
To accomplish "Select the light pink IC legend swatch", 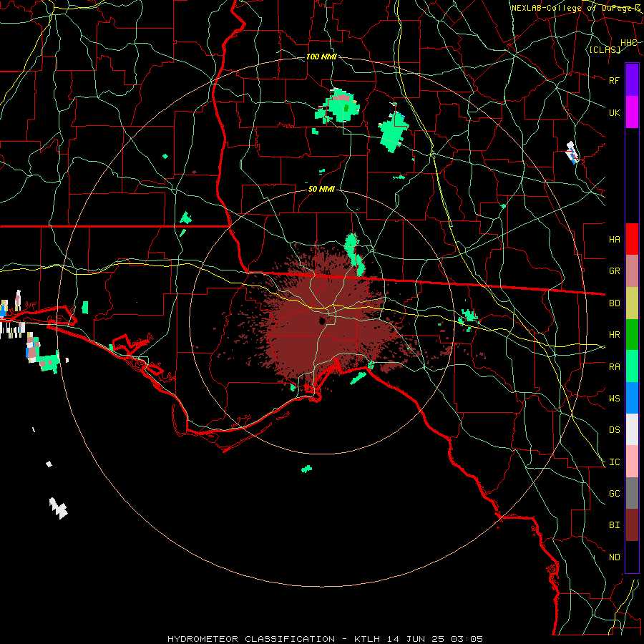I will 632,462.
